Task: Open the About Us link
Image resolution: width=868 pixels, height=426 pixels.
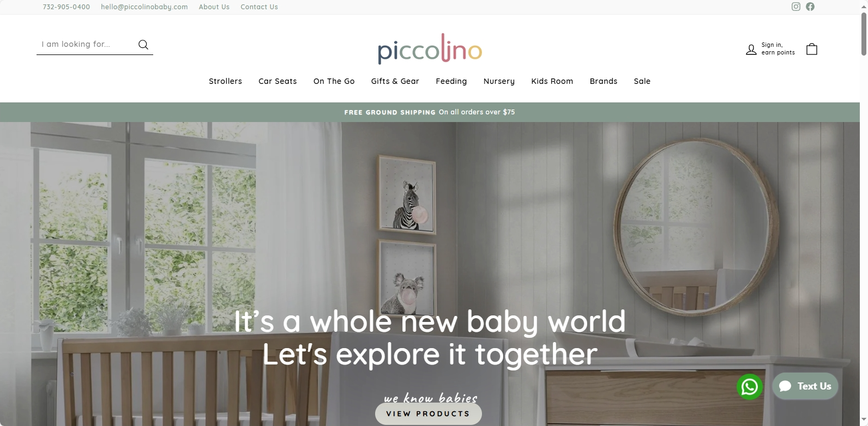Action: [x=214, y=7]
